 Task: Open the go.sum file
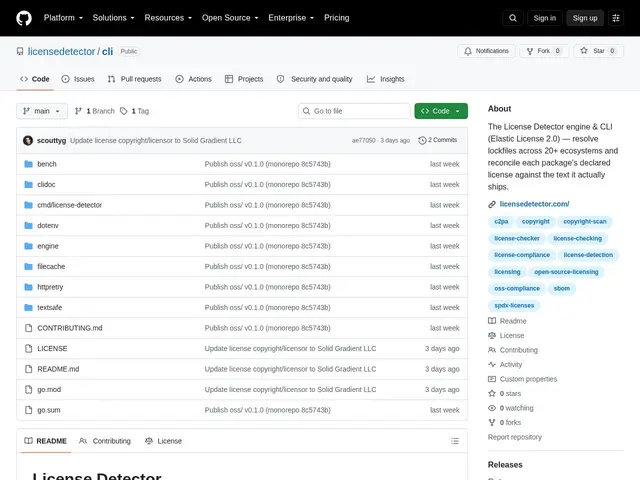click(x=49, y=410)
